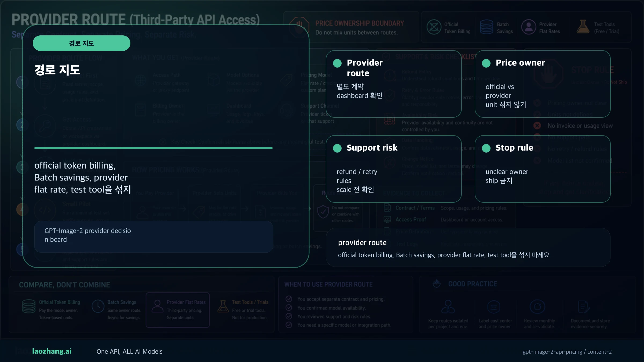The width and height of the screenshot is (644, 362).
Task: Select the highlighted Provider Flat Rates compare box
Action: pos(178,310)
